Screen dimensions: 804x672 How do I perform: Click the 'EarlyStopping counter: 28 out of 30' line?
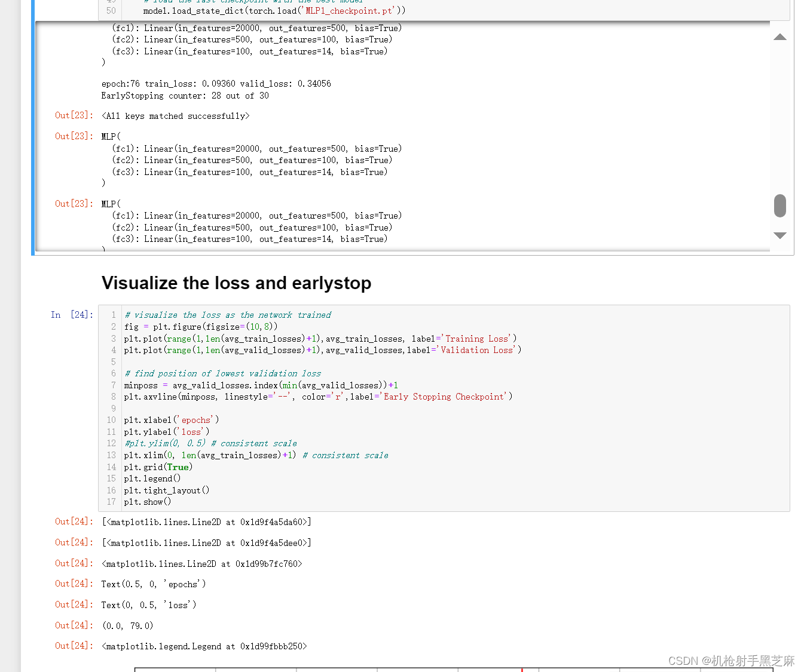click(185, 96)
